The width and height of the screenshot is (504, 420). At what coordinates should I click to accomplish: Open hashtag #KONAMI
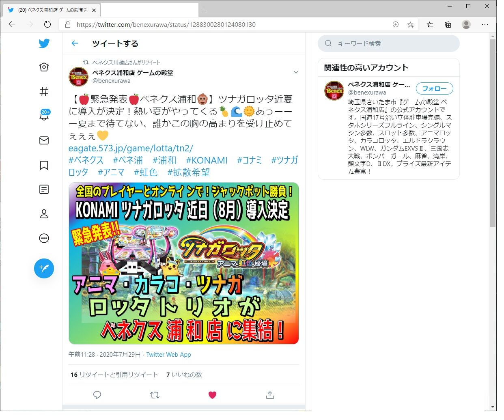coord(207,160)
